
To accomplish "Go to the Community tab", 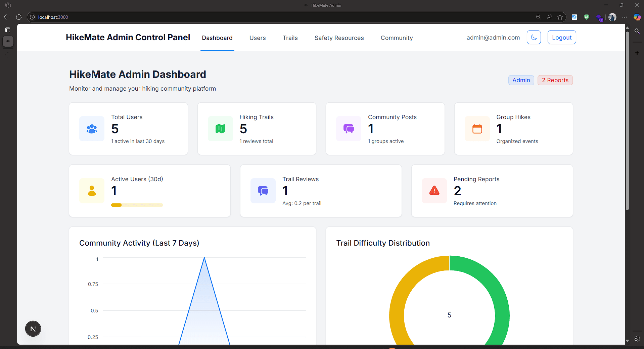I will click(x=397, y=38).
